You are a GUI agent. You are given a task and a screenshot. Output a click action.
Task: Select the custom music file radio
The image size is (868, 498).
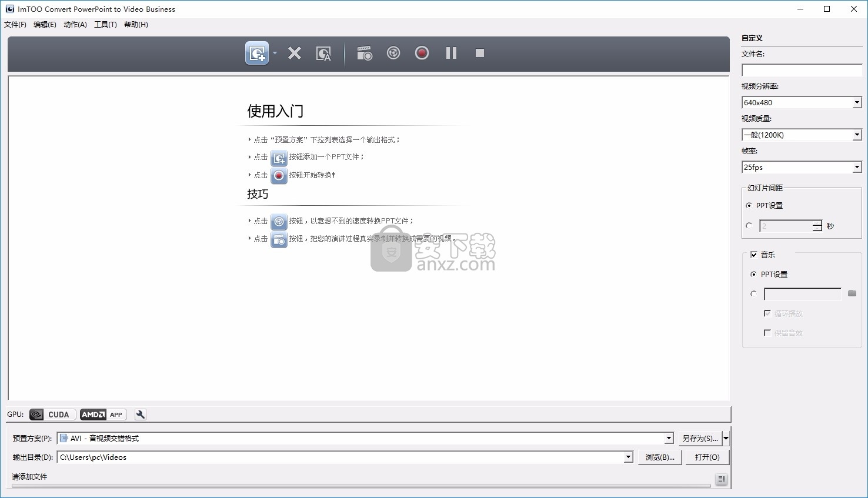753,293
